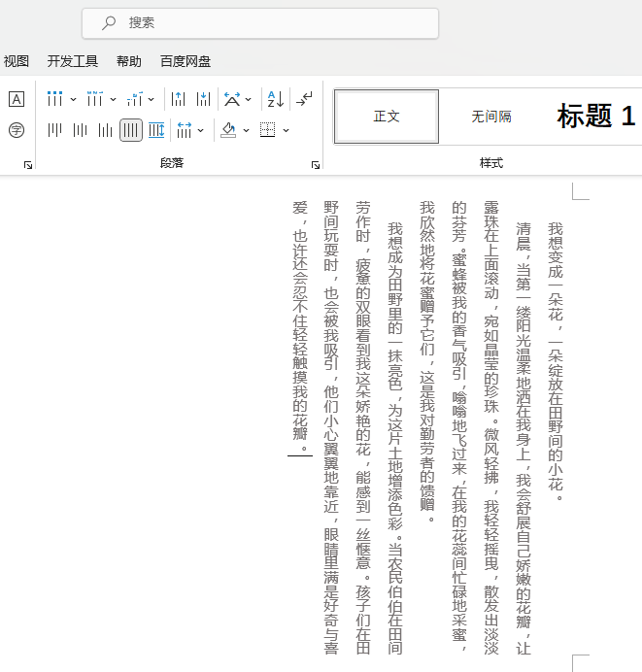Click the line starting 劳作时，疲惫的双眼
Image resolution: width=642 pixels, height=672 pixels.
click(363, 427)
